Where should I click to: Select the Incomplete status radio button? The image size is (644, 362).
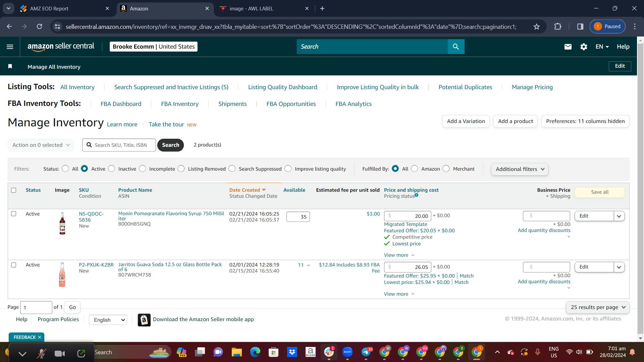coord(143,169)
